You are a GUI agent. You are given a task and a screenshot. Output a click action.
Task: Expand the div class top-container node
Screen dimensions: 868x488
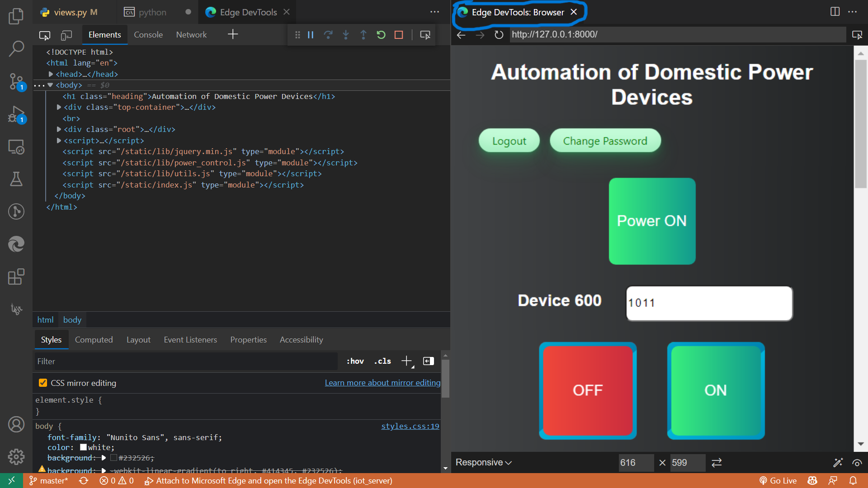click(x=59, y=107)
